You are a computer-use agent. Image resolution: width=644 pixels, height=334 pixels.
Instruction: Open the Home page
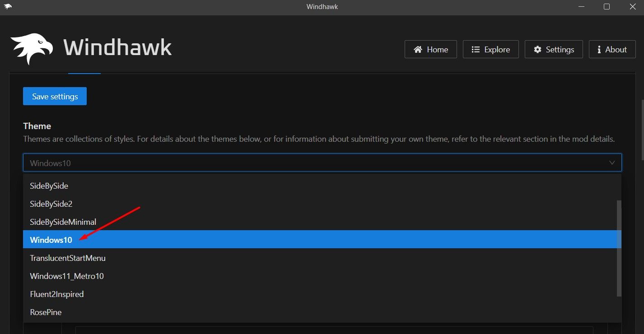pos(431,50)
